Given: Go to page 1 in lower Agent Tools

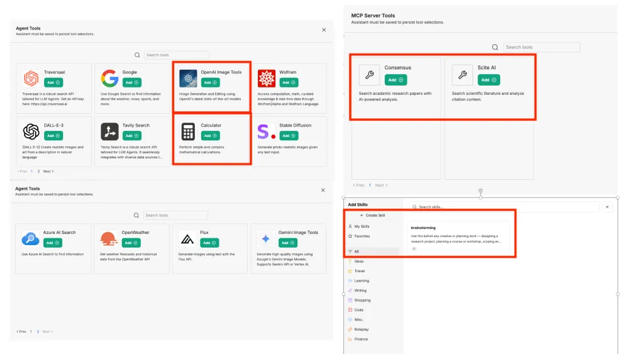Looking at the screenshot, I should (x=31, y=331).
